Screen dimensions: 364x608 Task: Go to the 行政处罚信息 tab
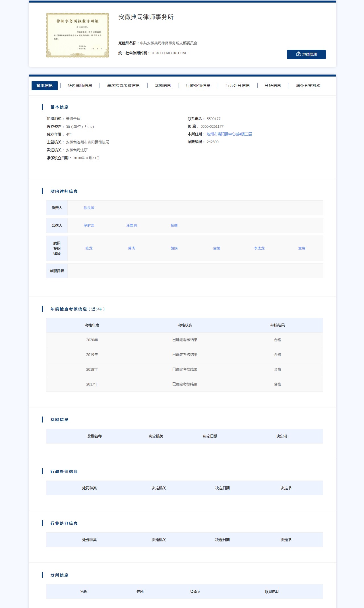pyautogui.click(x=198, y=86)
